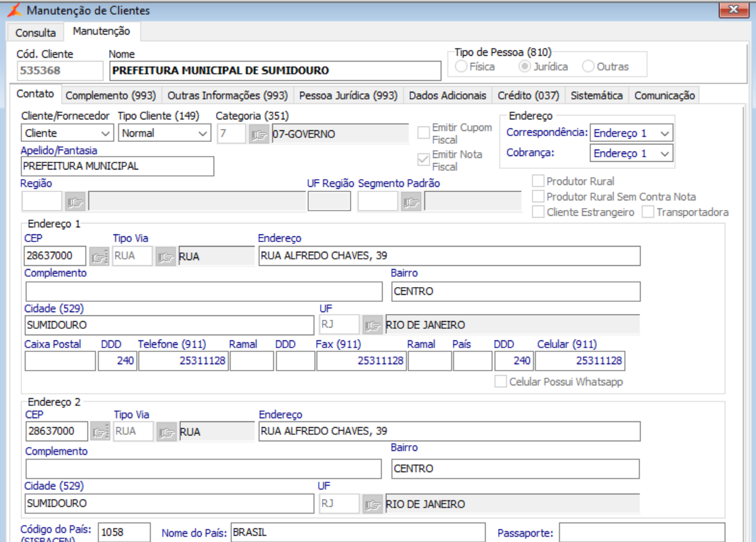This screenshot has height=542, width=756.
Task: Click the Telefone (911) number field
Action: pos(183,361)
